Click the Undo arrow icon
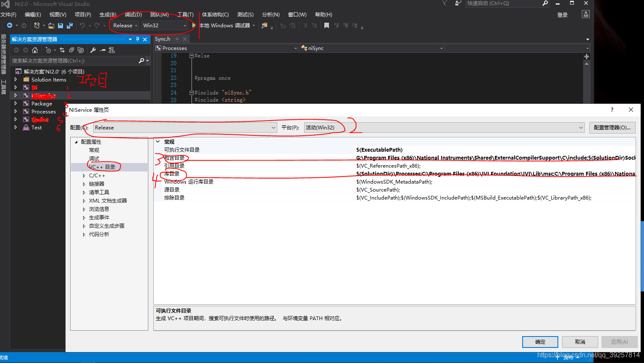The width and height of the screenshot is (644, 363). coord(82,26)
